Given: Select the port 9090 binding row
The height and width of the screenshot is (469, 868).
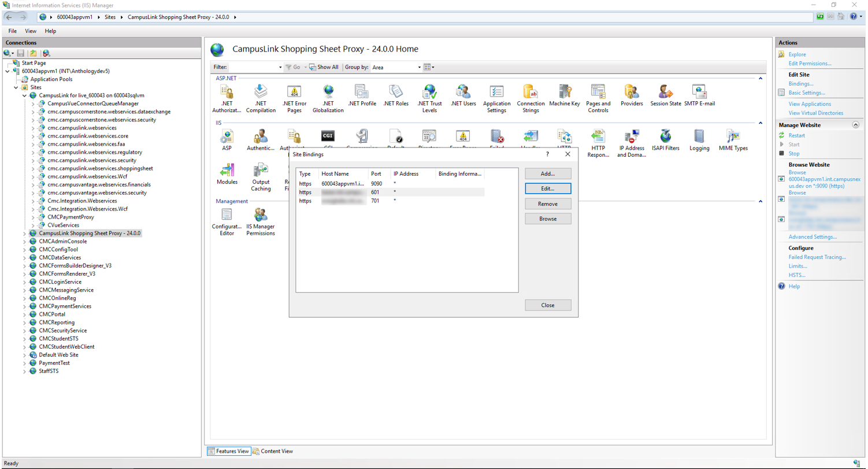Looking at the screenshot, I should point(391,183).
